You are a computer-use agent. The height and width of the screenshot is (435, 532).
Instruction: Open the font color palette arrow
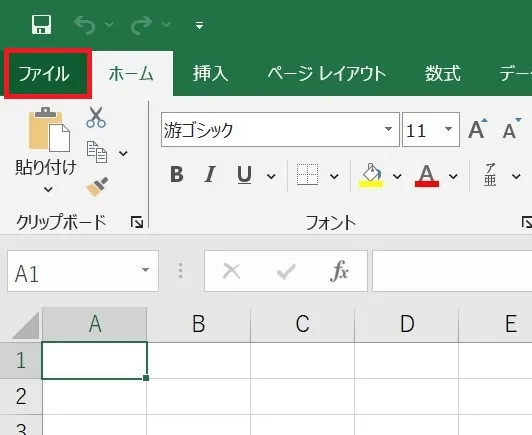pyautogui.click(x=453, y=176)
